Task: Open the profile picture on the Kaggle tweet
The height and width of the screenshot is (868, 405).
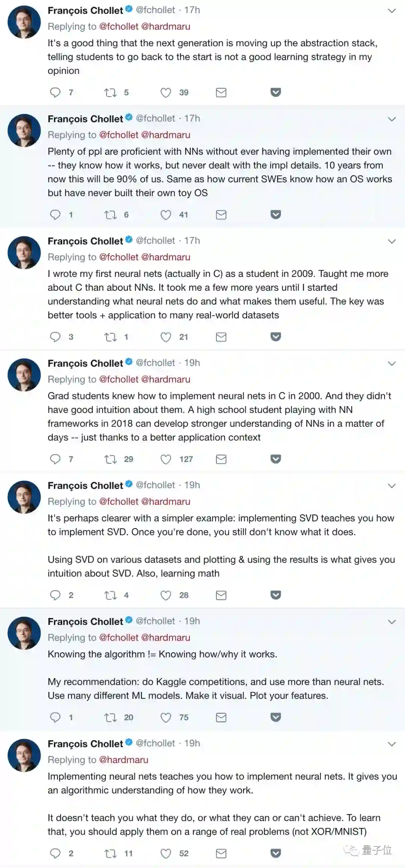Action: (x=24, y=633)
